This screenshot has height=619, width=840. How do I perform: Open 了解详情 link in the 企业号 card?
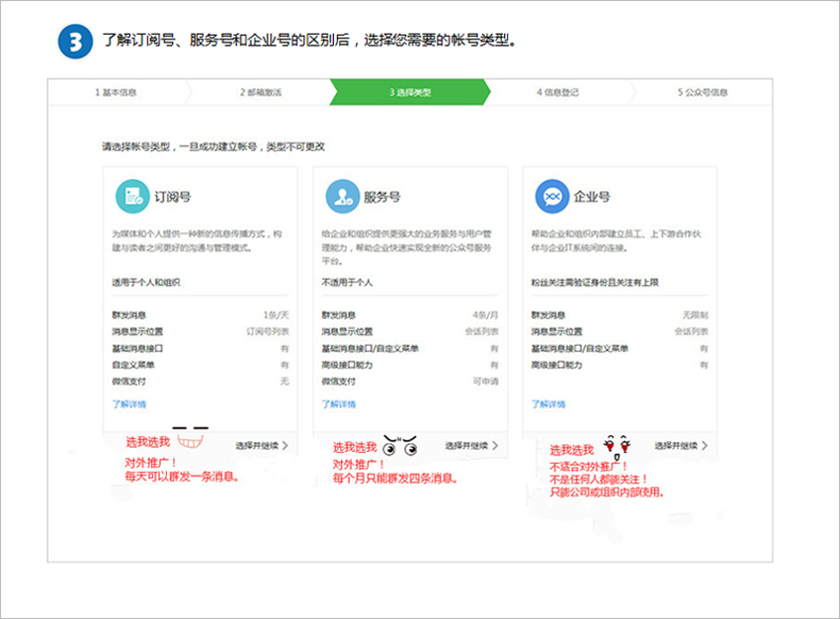pyautogui.click(x=548, y=404)
